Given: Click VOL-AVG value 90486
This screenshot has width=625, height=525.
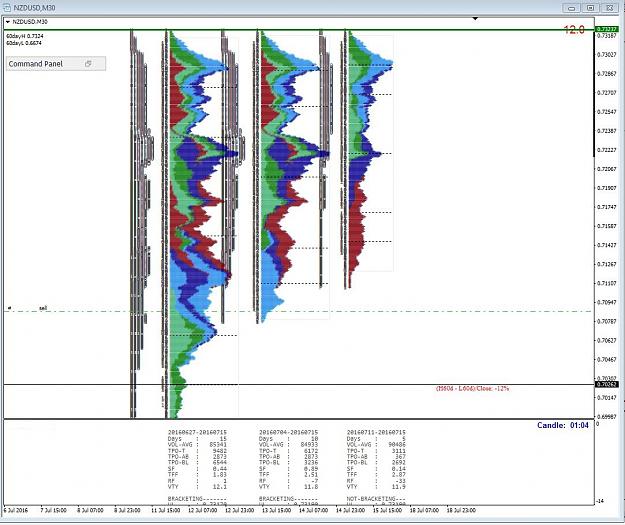Looking at the screenshot, I should (397, 444).
